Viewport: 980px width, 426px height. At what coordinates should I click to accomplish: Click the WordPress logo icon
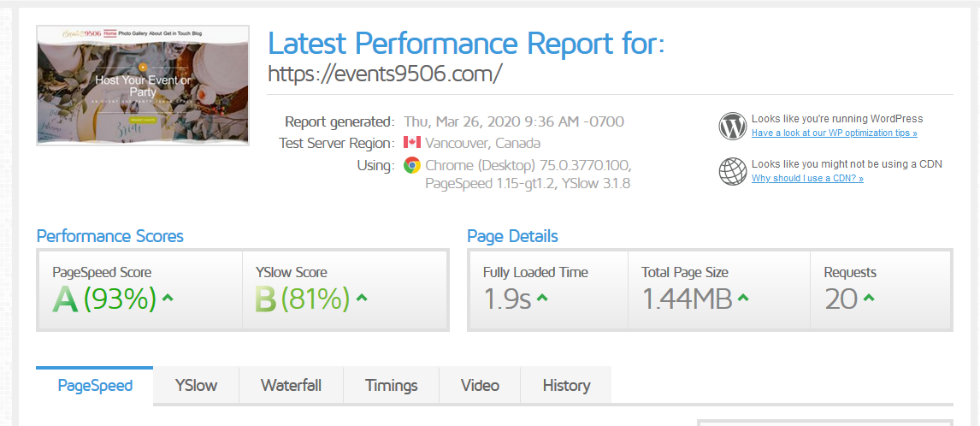733,126
